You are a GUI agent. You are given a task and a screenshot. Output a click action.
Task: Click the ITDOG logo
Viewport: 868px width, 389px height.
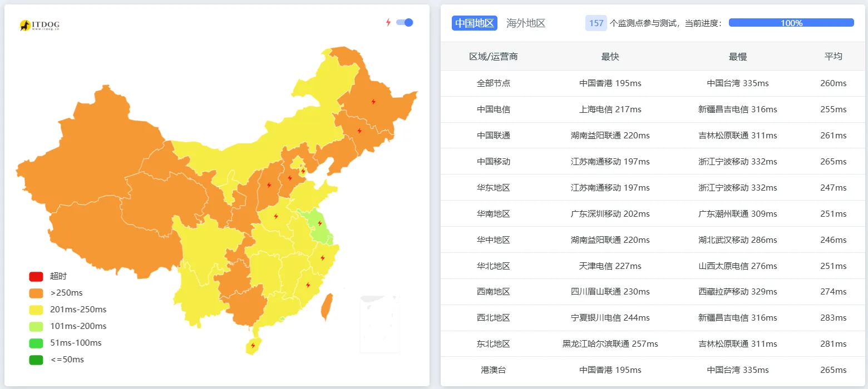click(39, 24)
